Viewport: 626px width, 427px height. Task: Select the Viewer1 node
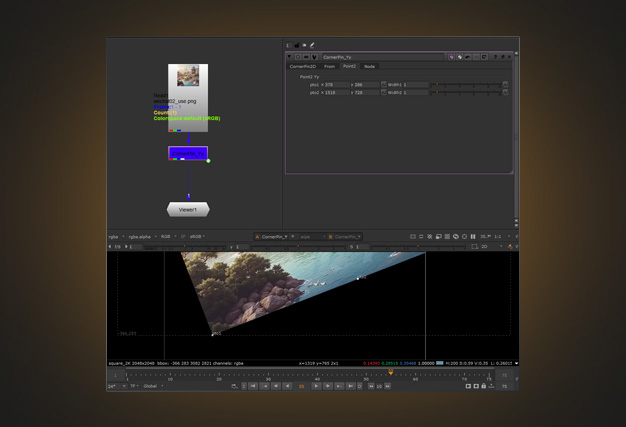[188, 210]
